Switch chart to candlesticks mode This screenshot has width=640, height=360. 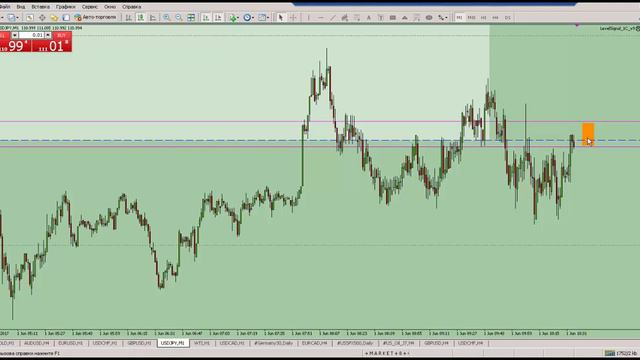[140, 18]
